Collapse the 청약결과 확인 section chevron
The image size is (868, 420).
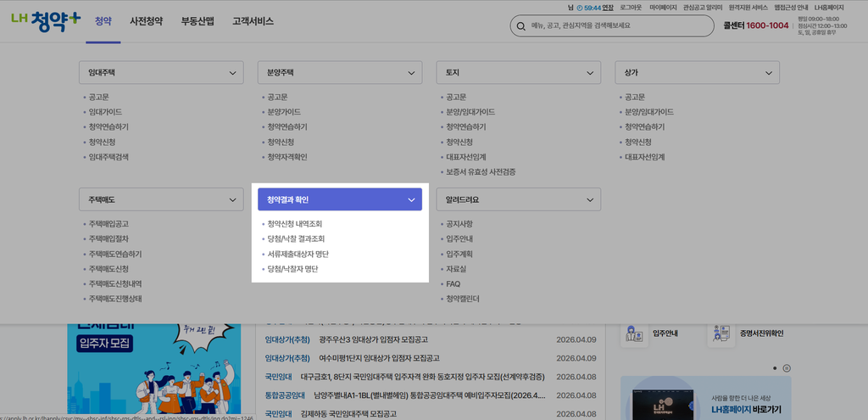coord(411,199)
